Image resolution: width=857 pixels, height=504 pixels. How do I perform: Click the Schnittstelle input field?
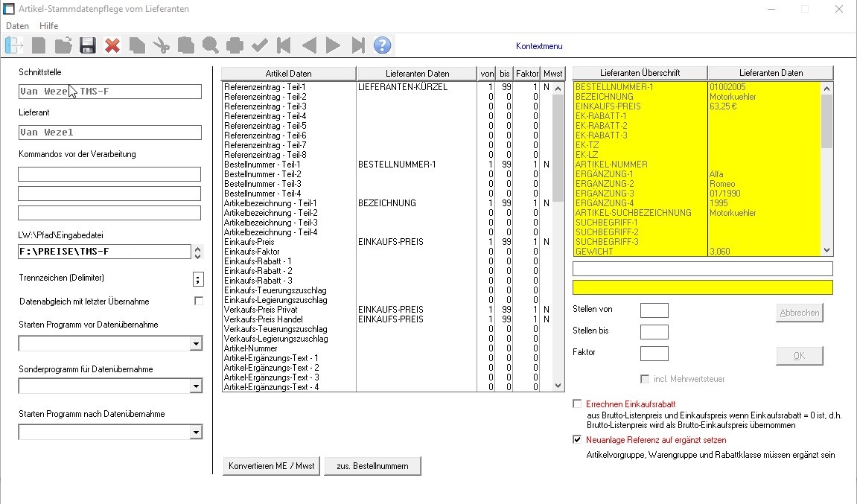coord(110,92)
